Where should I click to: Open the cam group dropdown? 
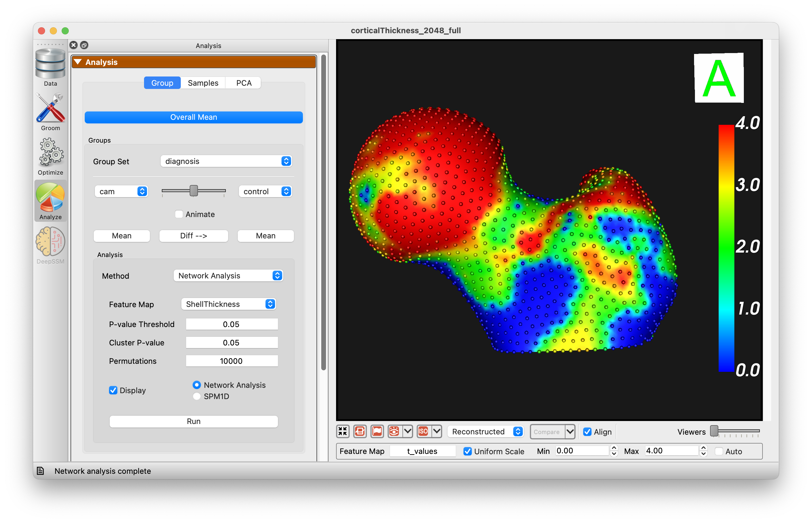click(x=122, y=192)
